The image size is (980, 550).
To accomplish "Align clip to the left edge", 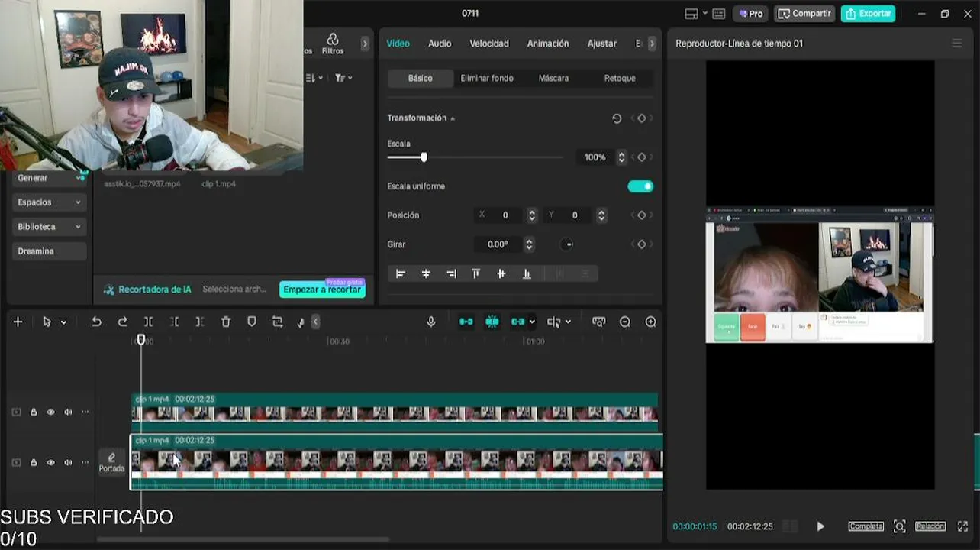I will point(400,273).
